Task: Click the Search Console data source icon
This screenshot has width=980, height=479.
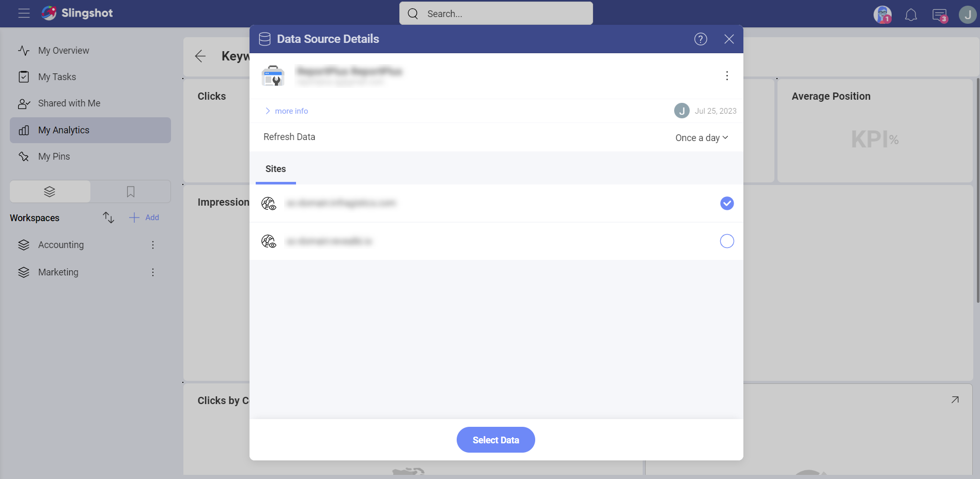Action: point(273,76)
